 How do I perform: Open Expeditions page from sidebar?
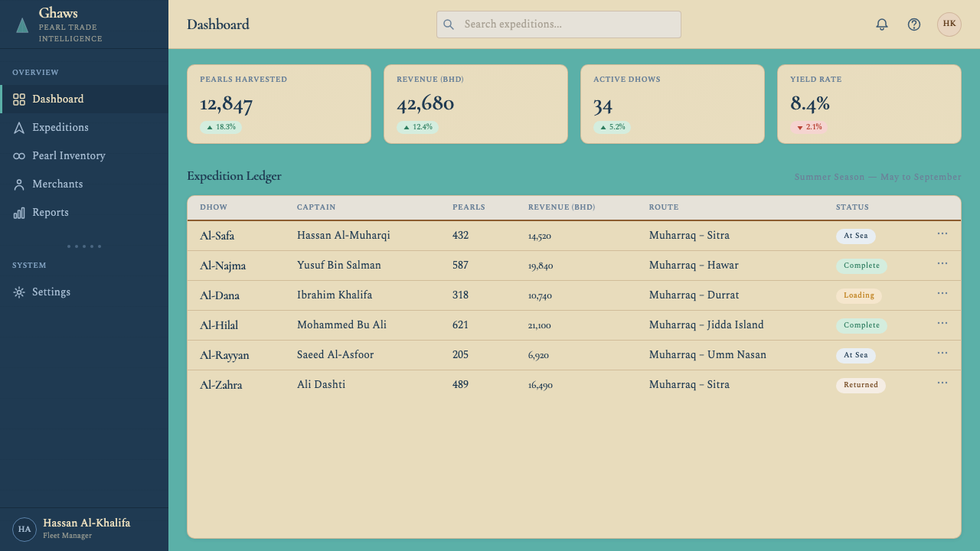(84, 128)
